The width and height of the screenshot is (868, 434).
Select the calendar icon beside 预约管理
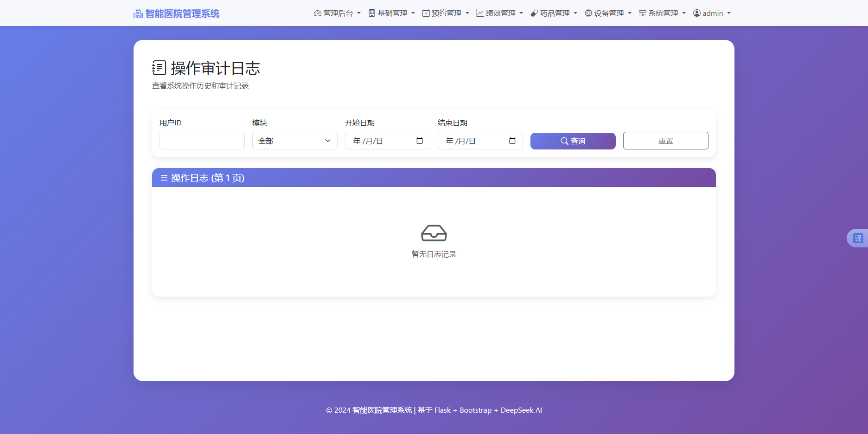(426, 13)
